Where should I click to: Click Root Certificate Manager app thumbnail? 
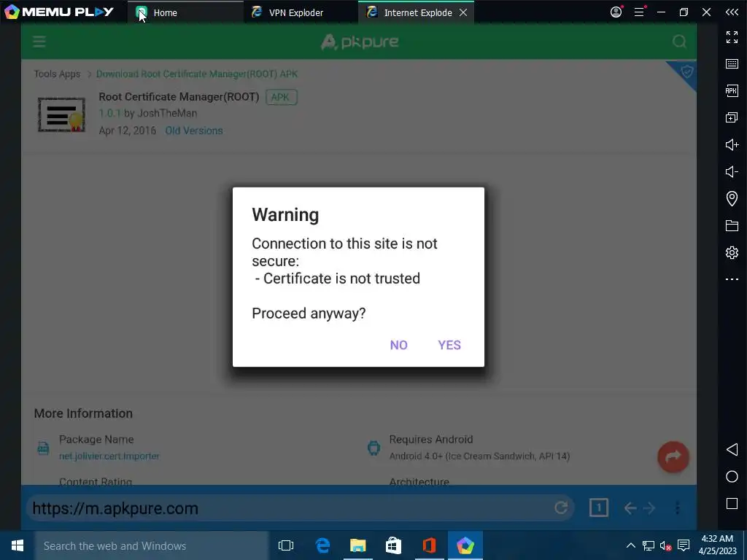tap(61, 114)
